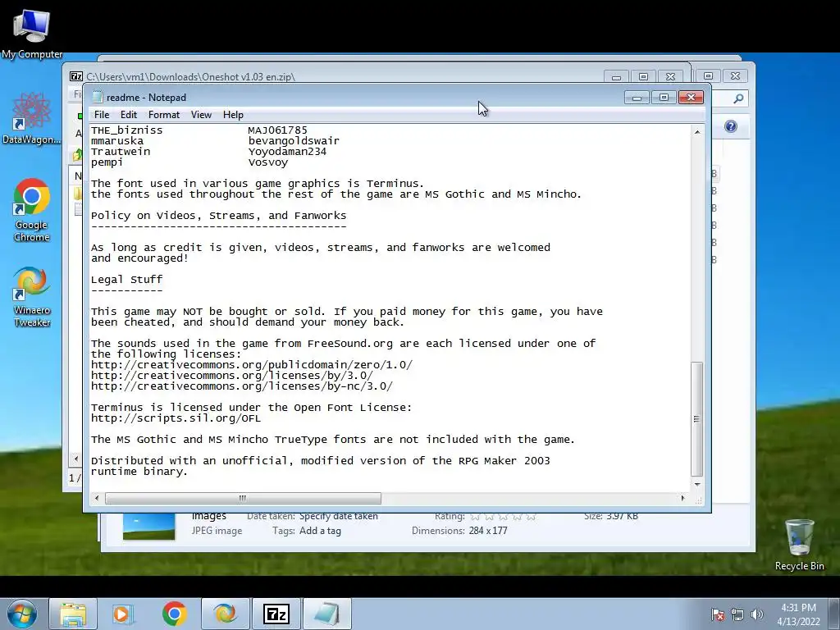Open Winaero Tweaker desktop shortcut

point(32,296)
